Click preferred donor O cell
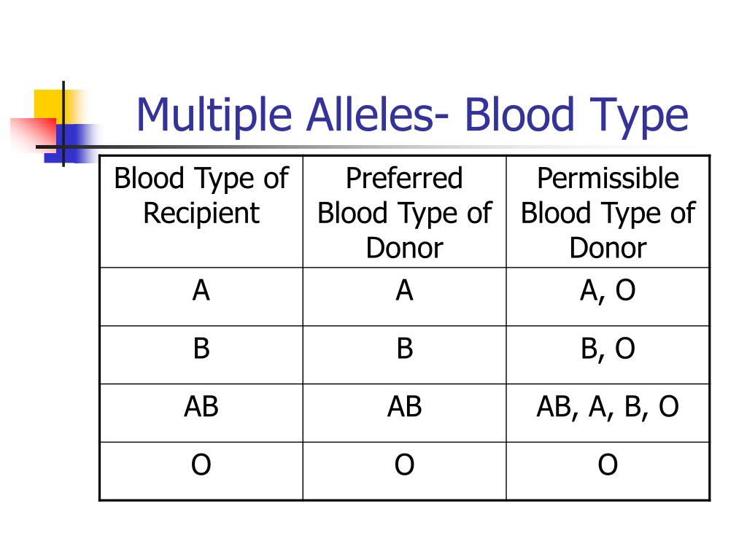Screen dimensions: 747x560 click(x=404, y=471)
